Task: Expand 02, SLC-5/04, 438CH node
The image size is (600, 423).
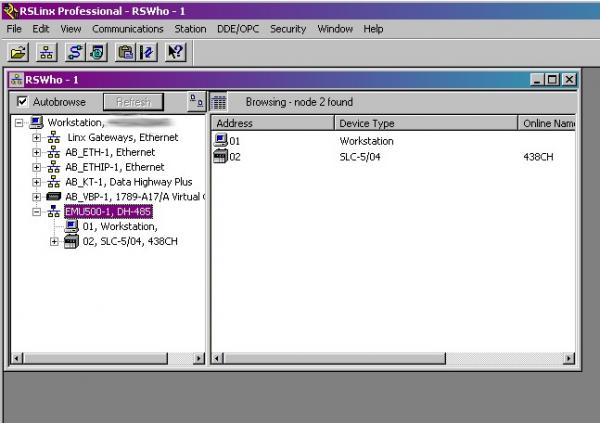Action: click(54, 242)
